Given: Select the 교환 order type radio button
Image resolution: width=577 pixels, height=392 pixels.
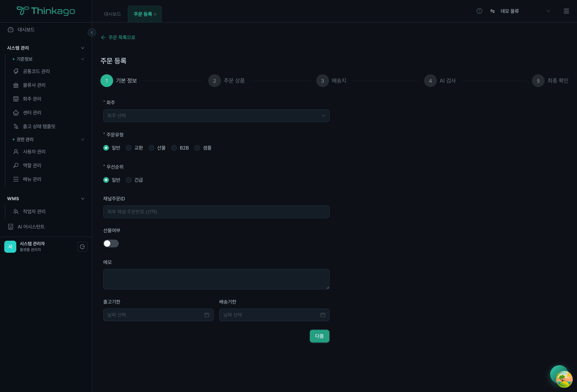Looking at the screenshot, I should click(x=129, y=148).
